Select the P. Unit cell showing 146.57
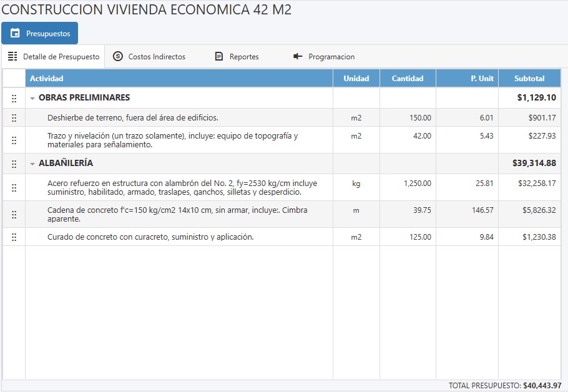 click(467, 210)
